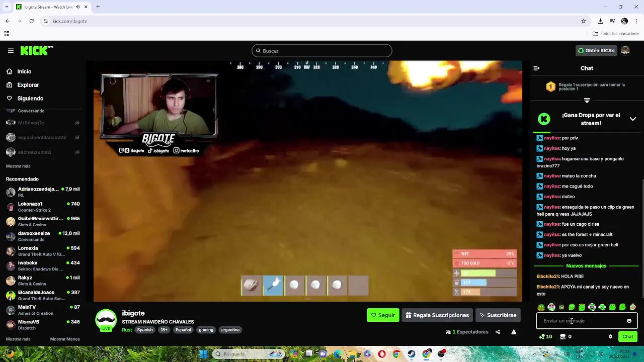The height and width of the screenshot is (362, 644).
Task: Click the Buscar search field
Action: (x=322, y=51)
